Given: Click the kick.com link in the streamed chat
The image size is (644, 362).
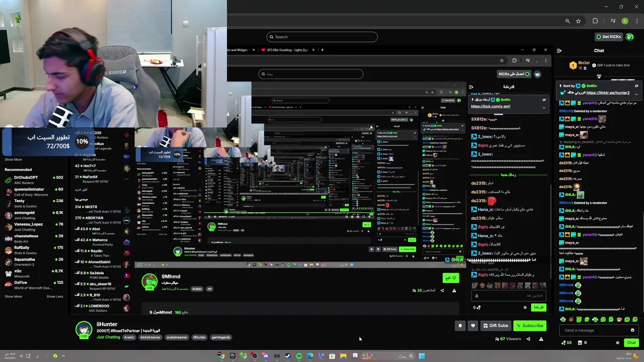Looking at the screenshot, I should pyautogui.click(x=491, y=106).
